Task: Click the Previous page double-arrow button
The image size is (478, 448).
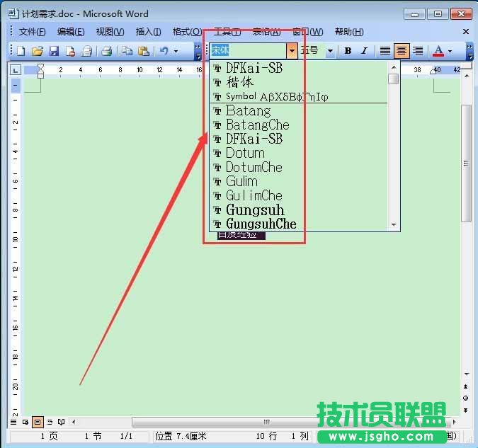Action: 466,386
